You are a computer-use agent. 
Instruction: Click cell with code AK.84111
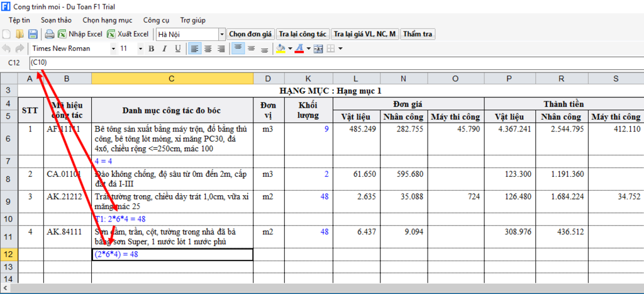[67, 237]
